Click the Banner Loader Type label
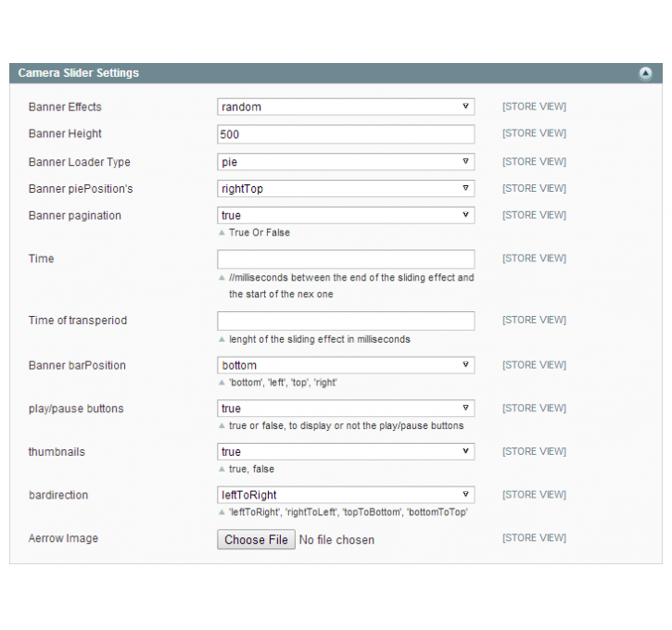The height and width of the screenshot is (630, 672). coord(80,162)
